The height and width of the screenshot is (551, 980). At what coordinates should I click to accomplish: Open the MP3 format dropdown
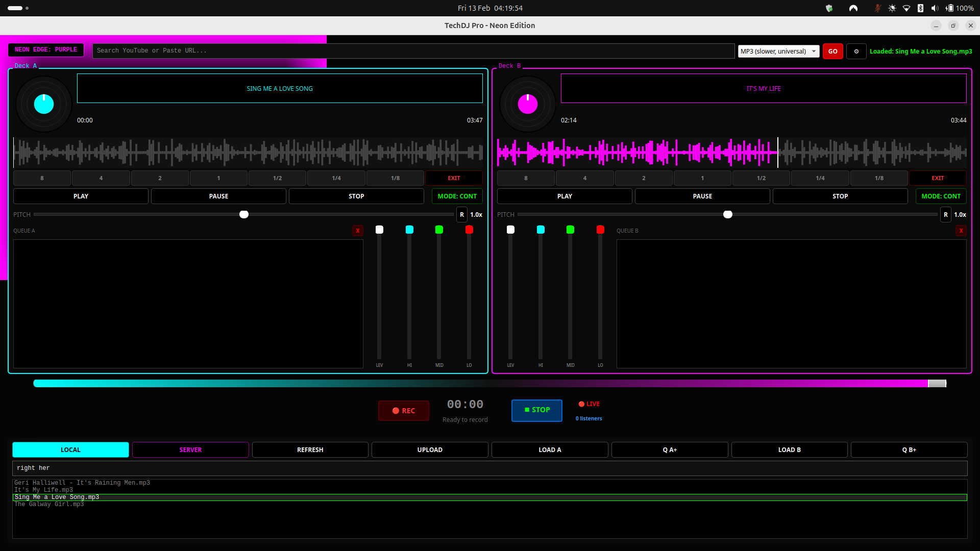tap(778, 51)
